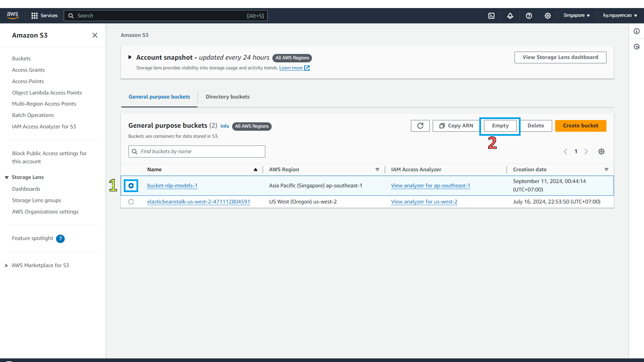Sort by AWS Region column arrow
This screenshot has height=362, width=644.
coord(377,170)
